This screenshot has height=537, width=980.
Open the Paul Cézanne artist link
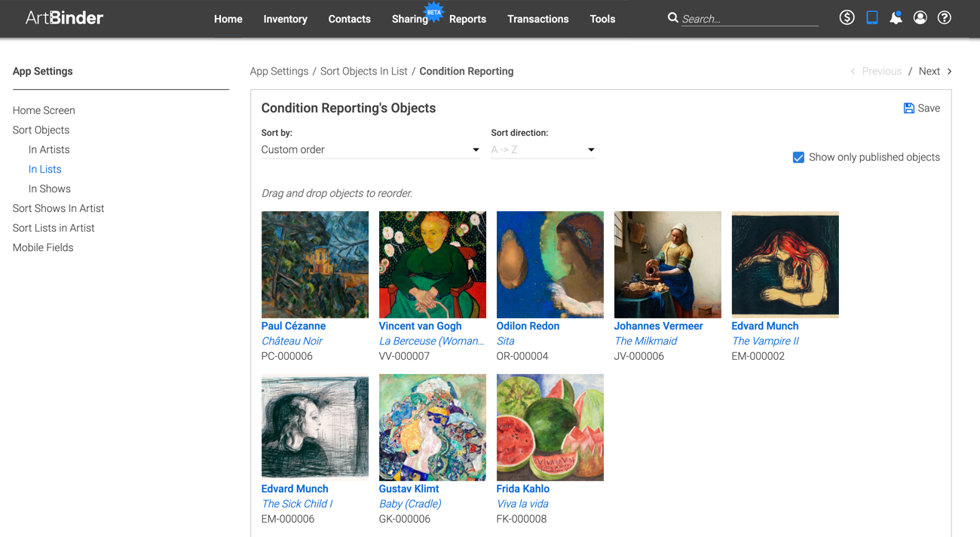pos(293,326)
